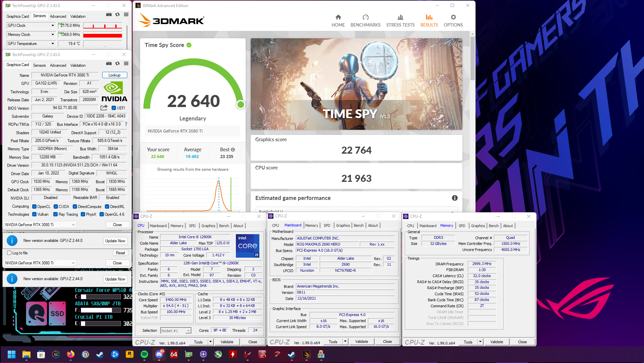This screenshot has width=644, height=363.
Task: Toggle the DirectML checkbox
Action: (x=107, y=207)
